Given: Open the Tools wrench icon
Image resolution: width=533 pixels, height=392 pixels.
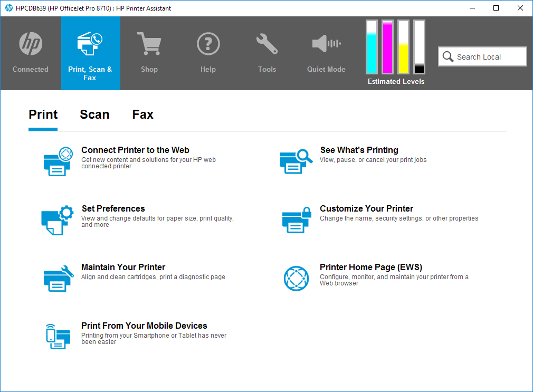Looking at the screenshot, I should point(267,43).
